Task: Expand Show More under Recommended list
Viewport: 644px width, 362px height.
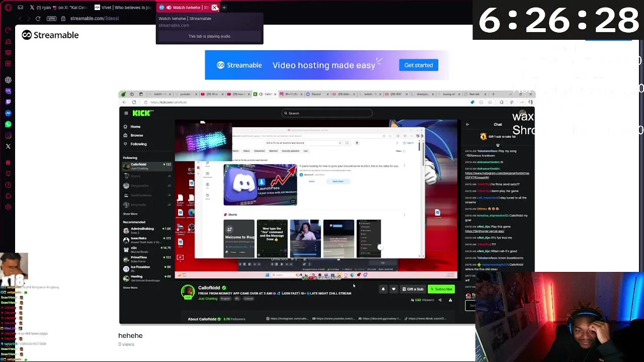Action: click(x=130, y=288)
